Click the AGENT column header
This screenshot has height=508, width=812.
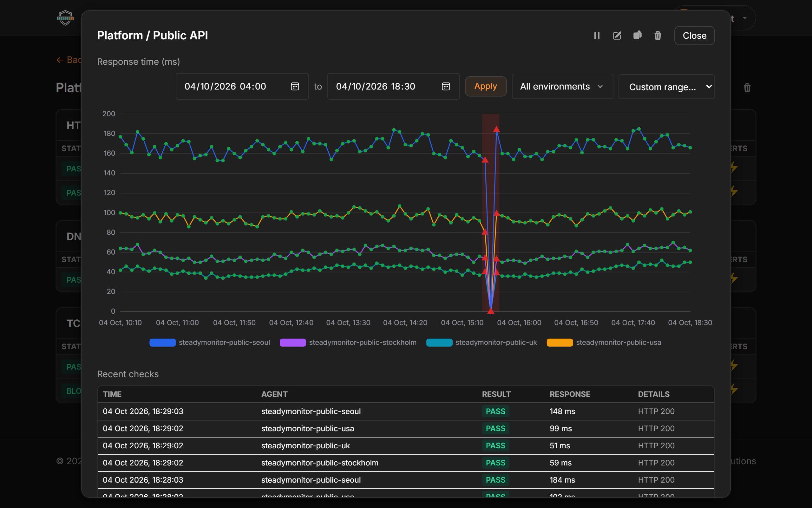click(274, 394)
